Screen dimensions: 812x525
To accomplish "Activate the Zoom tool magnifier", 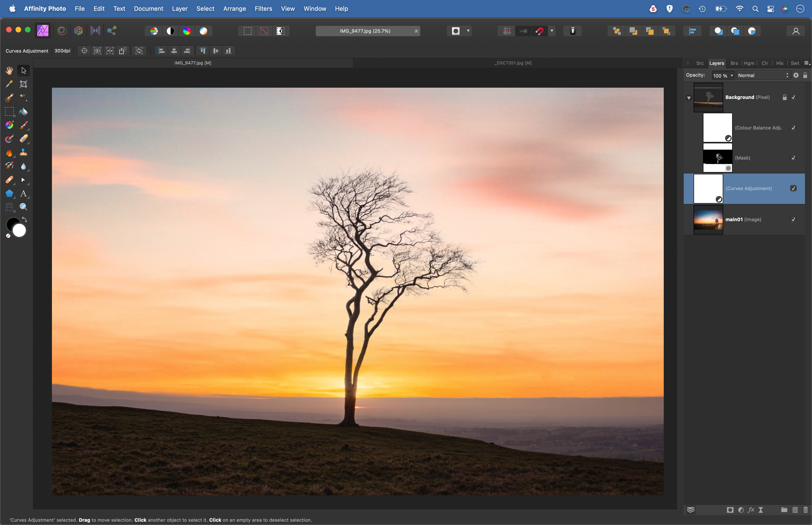I will point(23,207).
